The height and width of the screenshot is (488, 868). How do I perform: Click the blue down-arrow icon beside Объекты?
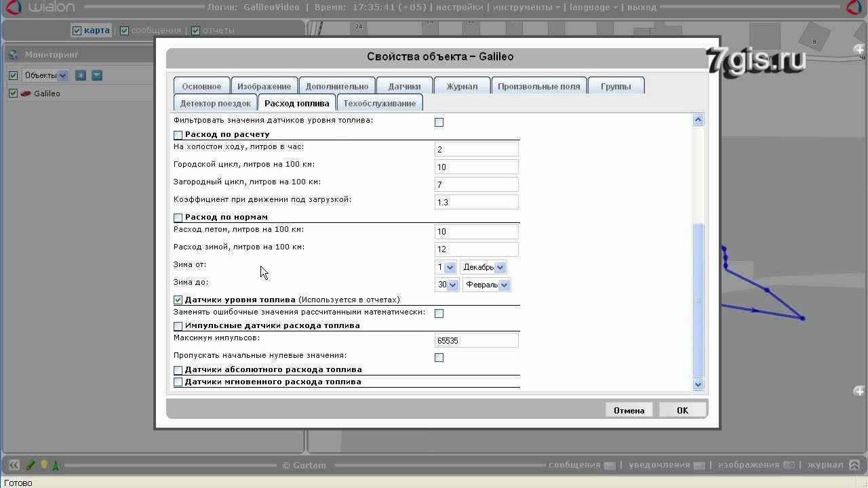point(97,75)
